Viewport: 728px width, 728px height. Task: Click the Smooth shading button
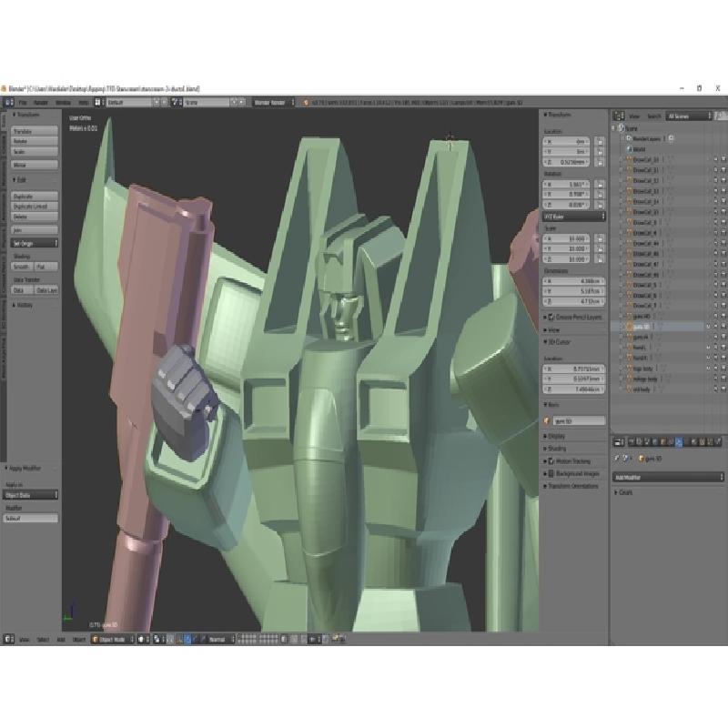[x=22, y=267]
